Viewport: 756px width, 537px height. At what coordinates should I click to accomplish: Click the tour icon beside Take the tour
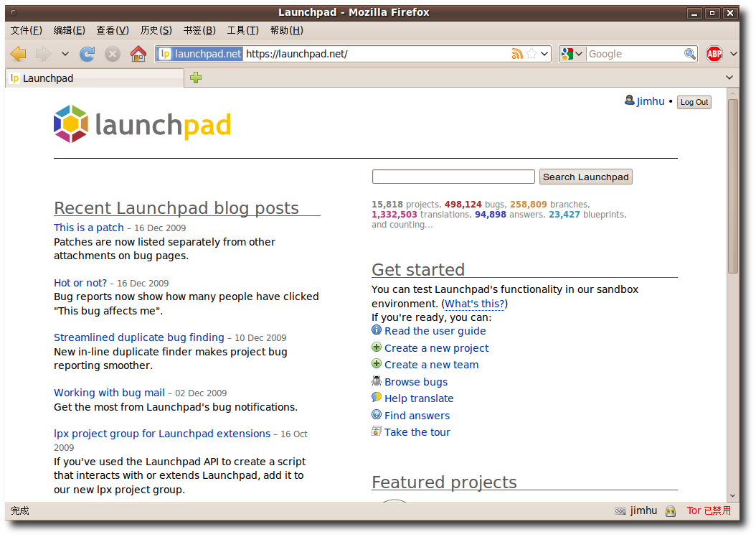377,431
